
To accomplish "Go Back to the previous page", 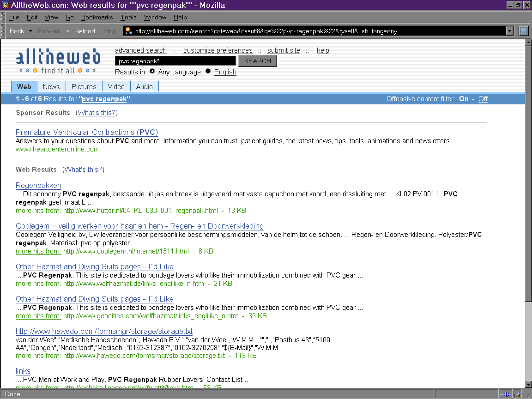I will coord(17,31).
